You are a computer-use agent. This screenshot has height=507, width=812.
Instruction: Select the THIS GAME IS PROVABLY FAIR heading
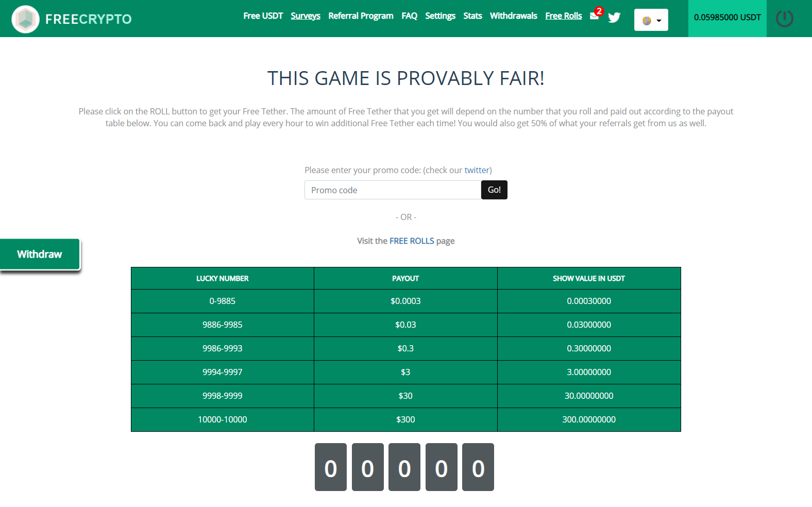pyautogui.click(x=406, y=78)
